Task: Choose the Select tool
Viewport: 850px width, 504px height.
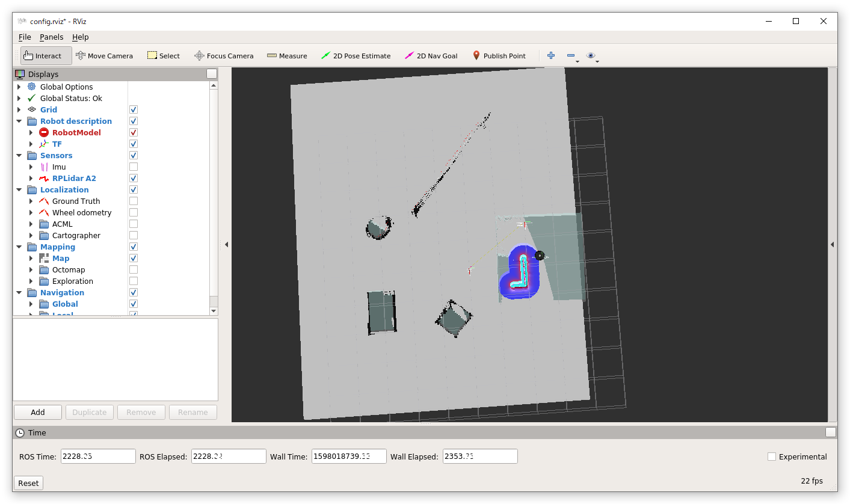Action: pos(164,56)
